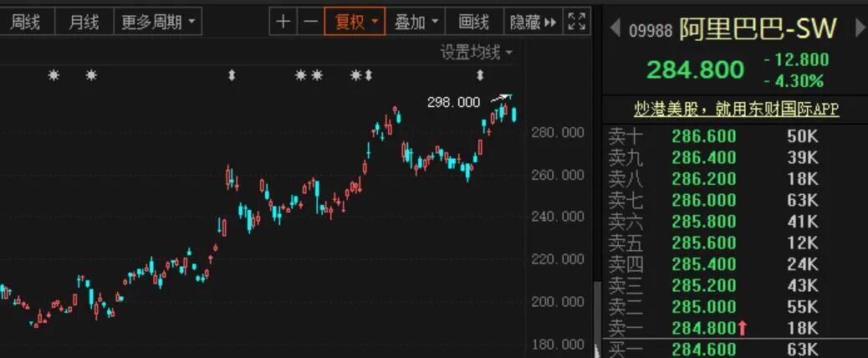Select the 买一 price 284.600

point(704,349)
